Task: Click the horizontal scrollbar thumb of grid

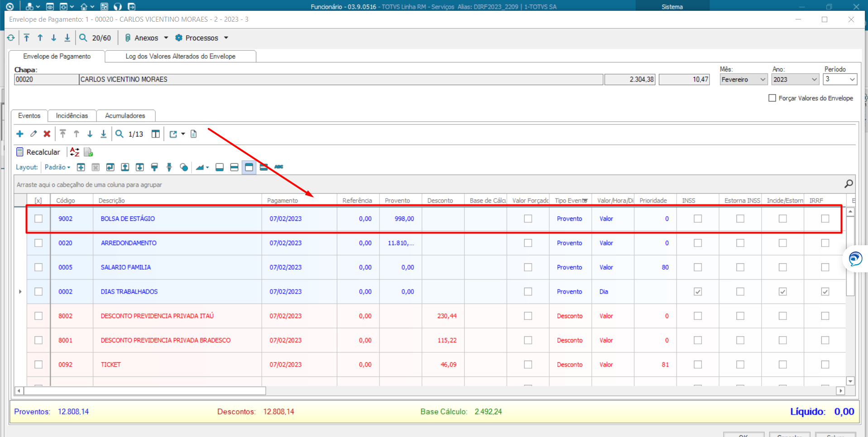Action: point(145,391)
